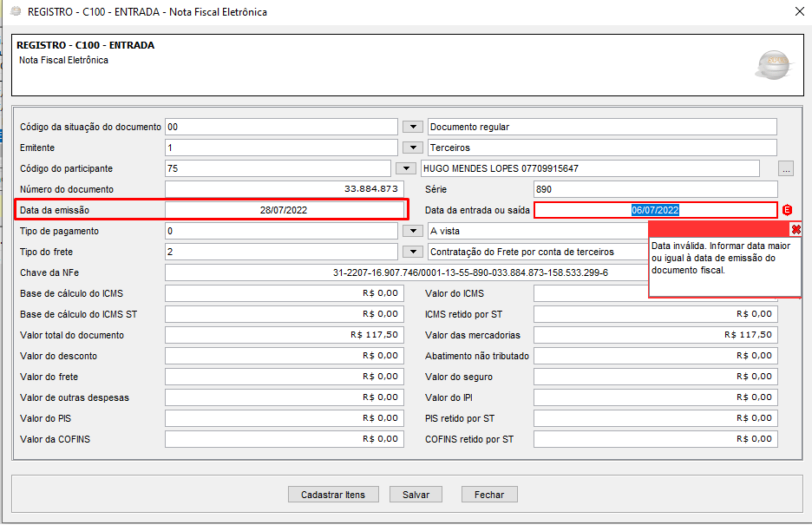This screenshot has width=812, height=525.
Task: Click the A vista payment description field
Action: pos(538,231)
